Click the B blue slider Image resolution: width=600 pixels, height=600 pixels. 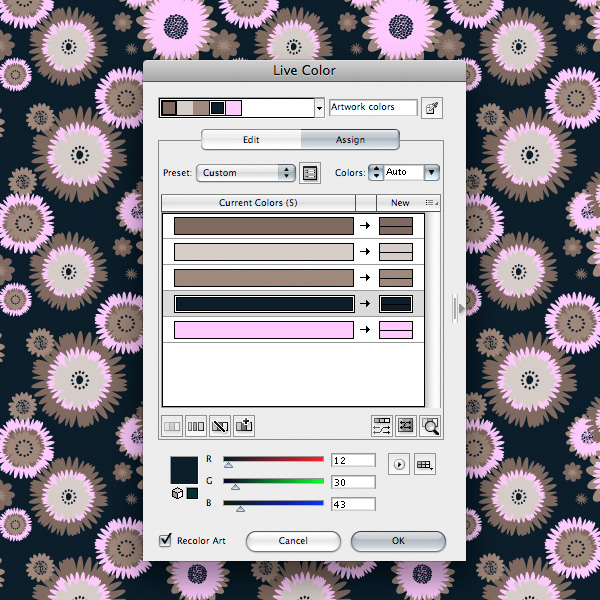point(273,504)
